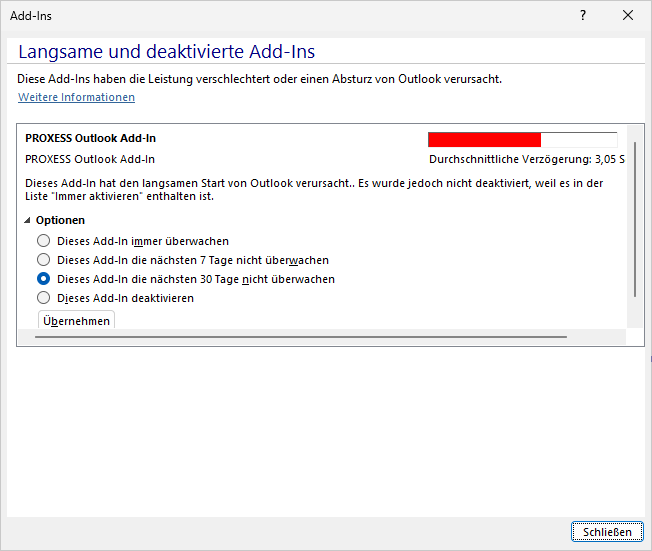Click the 'Diese Add-Ins haben die Leistung' text
Image resolution: width=652 pixels, height=551 pixels.
259,78
